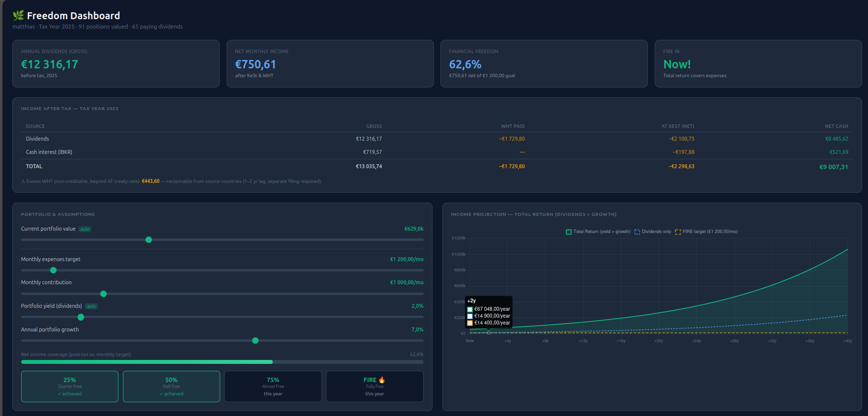Viewport: 868px width, 416px height.
Task: Click cash interest net value €521,69
Action: click(839, 152)
